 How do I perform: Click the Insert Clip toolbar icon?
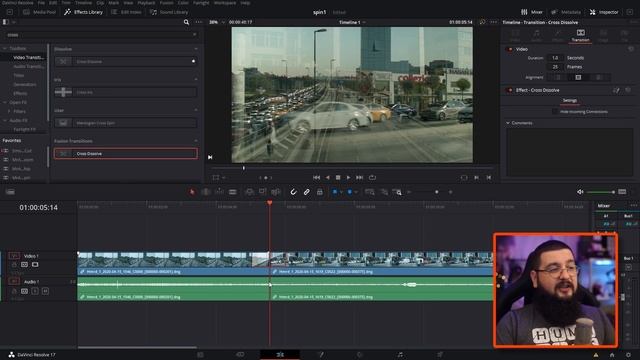(249, 192)
